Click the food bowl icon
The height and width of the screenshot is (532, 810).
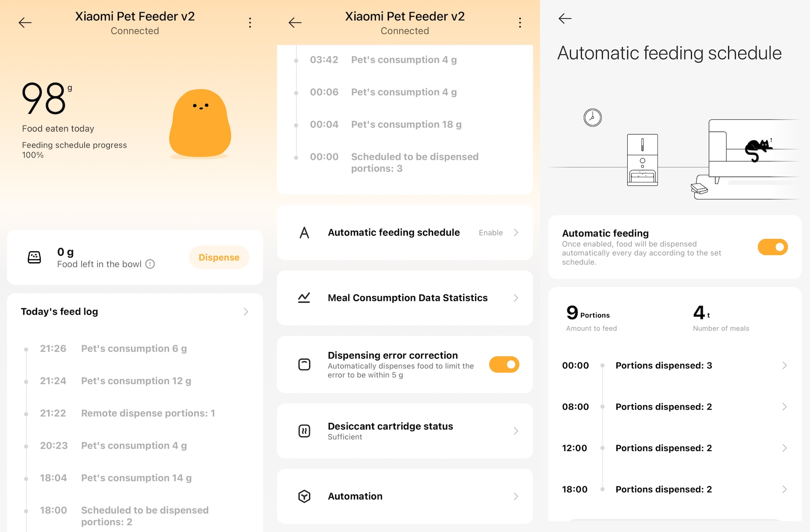click(x=34, y=257)
